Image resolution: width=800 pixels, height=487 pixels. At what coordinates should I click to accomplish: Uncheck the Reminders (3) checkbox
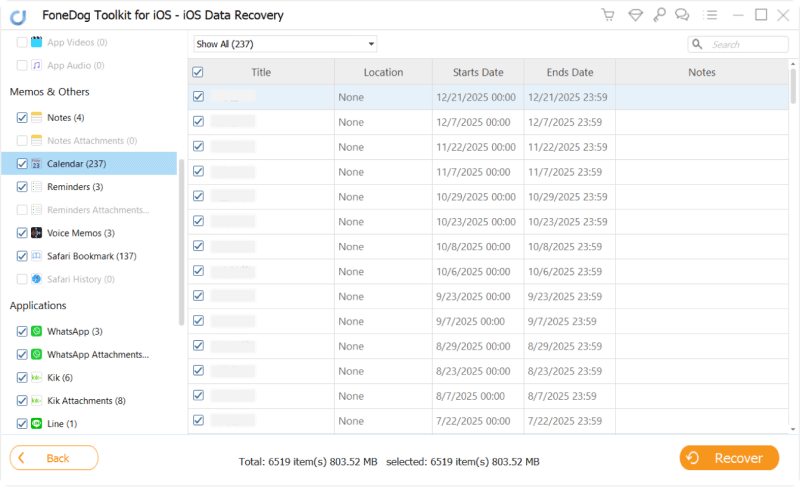click(x=22, y=187)
